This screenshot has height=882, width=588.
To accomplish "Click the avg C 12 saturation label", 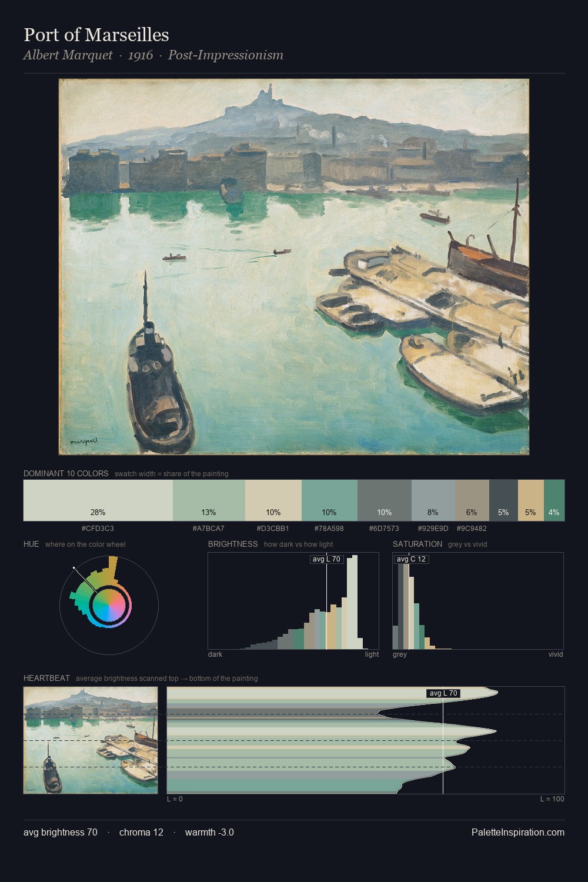I will pos(411,559).
